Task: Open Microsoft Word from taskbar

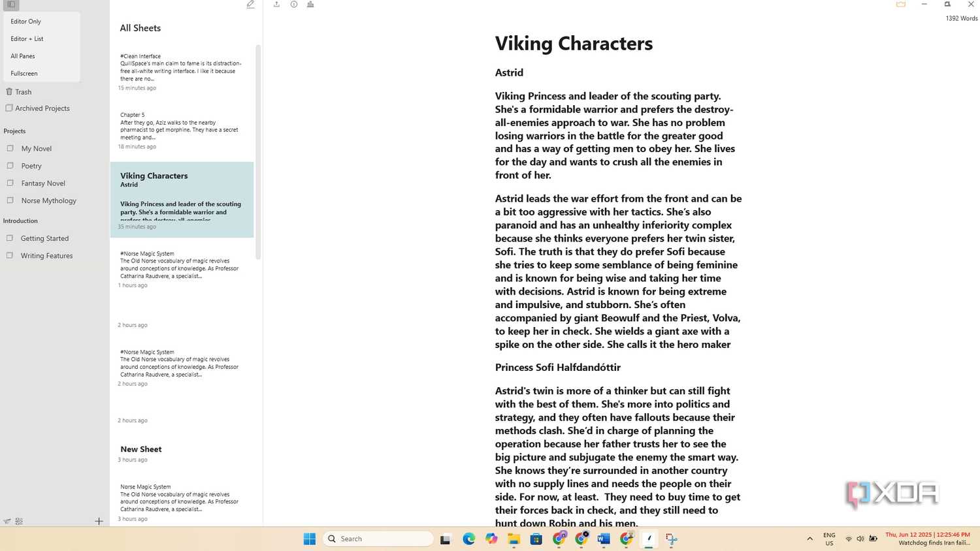Action: pyautogui.click(x=604, y=539)
